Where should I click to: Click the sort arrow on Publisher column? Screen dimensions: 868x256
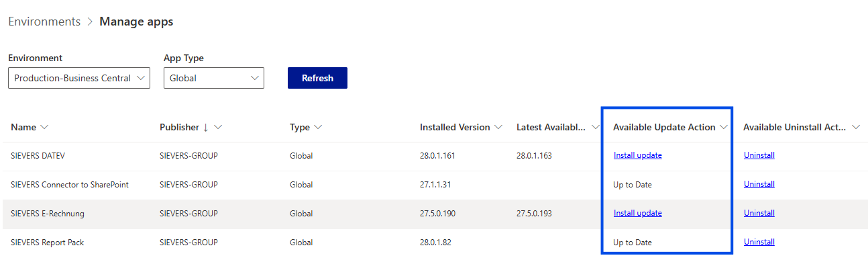(x=205, y=127)
